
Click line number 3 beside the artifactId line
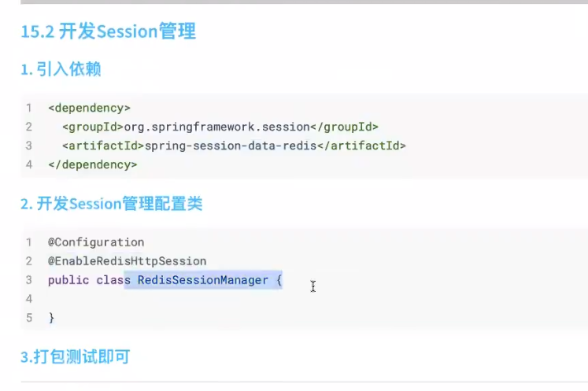coord(29,146)
